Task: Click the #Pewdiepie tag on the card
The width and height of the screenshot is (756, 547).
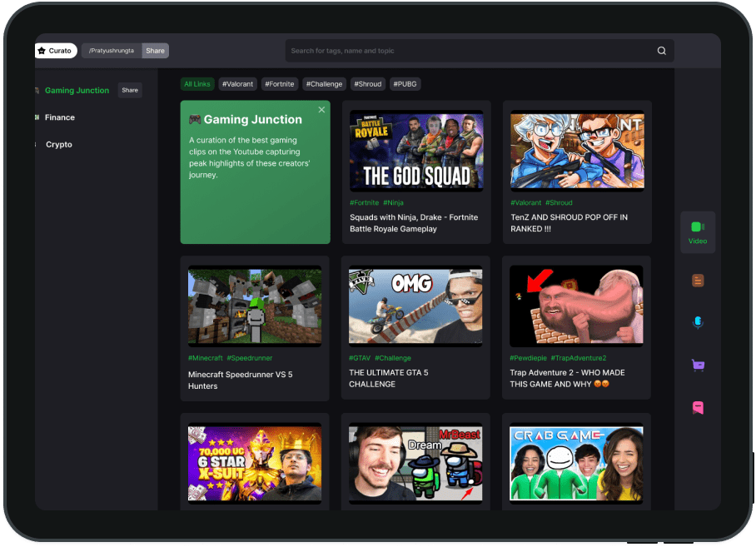Action: coord(529,358)
